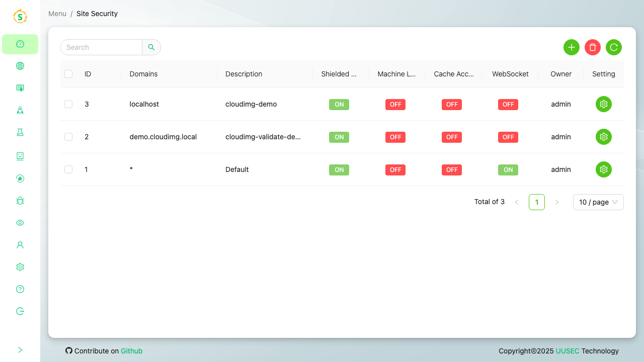
Task: Click the Shielded ON tag in the localhost row
Action: [339, 104]
